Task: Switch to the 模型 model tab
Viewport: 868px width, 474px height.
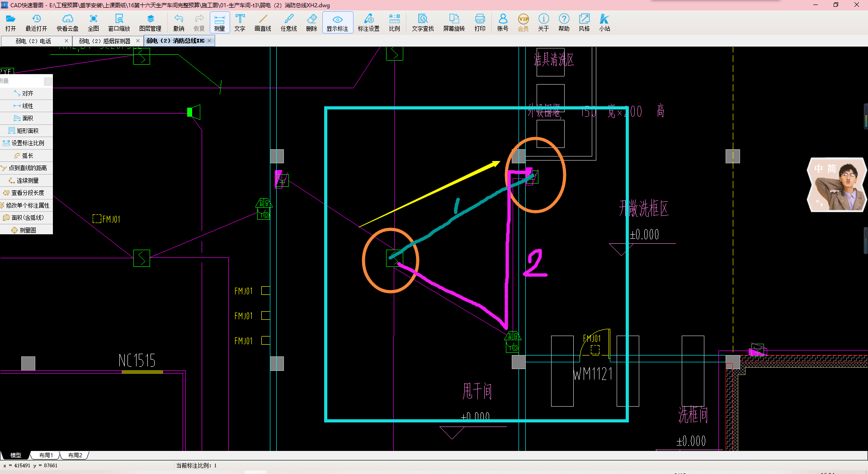Action: pos(16,455)
